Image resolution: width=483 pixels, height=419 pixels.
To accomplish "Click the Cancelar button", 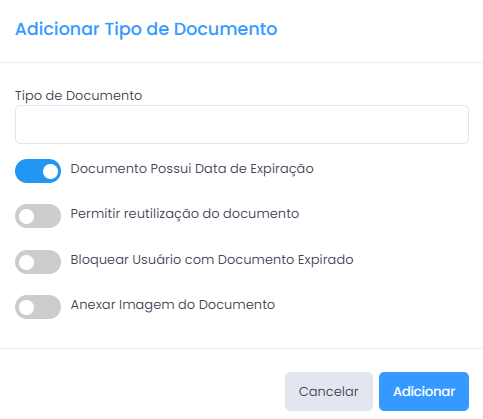I will click(x=329, y=391).
